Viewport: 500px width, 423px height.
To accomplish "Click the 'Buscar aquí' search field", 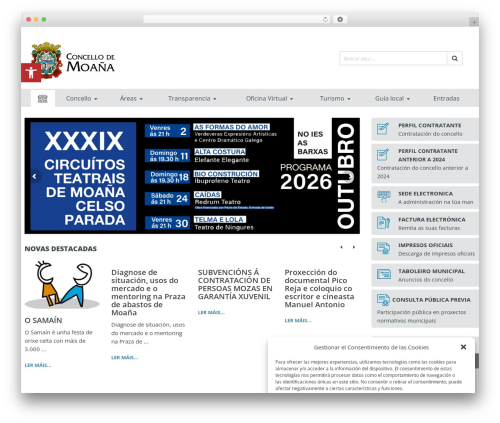I will point(393,58).
